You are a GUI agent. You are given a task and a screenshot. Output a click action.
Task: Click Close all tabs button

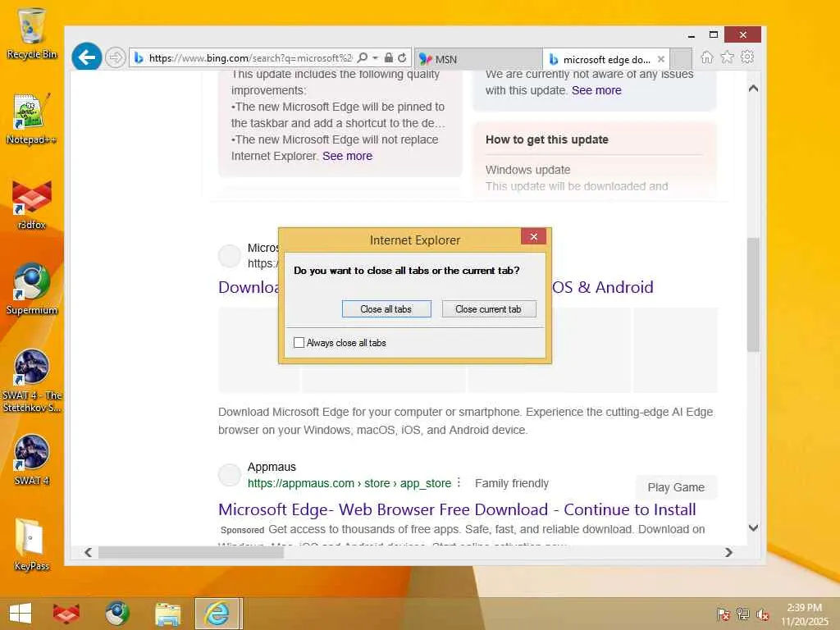[386, 309]
